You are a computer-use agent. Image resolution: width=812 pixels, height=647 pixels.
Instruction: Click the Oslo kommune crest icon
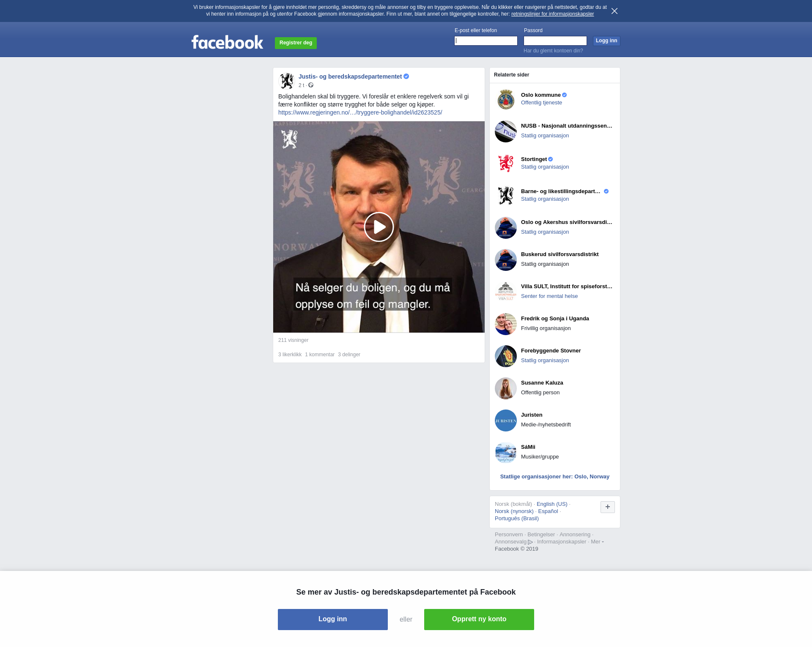(506, 99)
